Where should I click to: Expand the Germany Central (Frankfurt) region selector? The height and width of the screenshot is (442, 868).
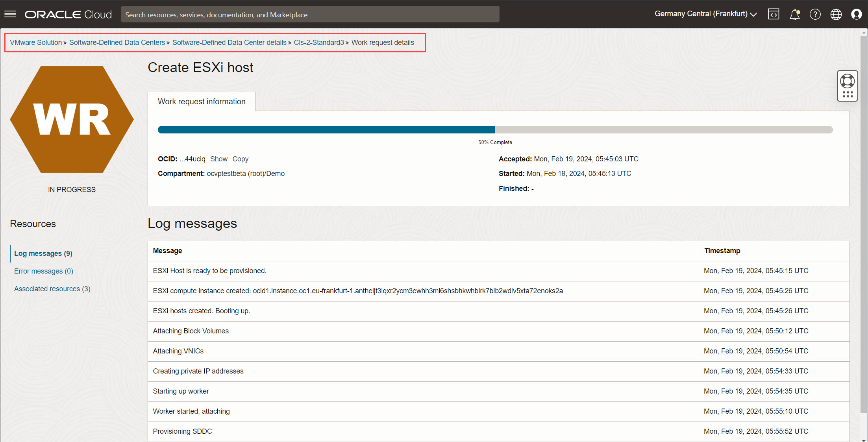point(705,14)
